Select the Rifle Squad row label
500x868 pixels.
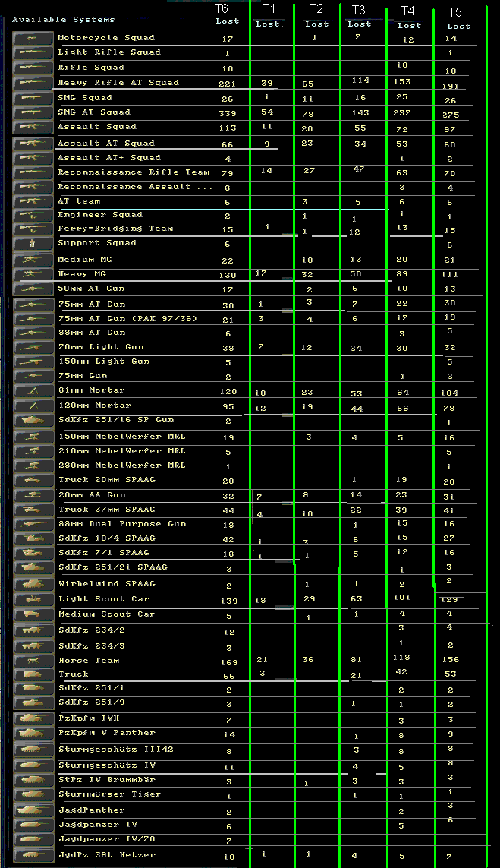[91, 67]
